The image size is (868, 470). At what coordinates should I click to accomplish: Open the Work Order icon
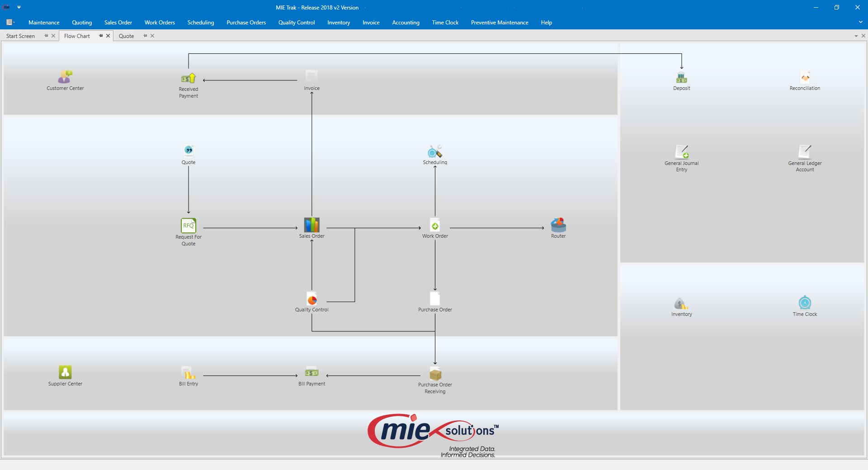pyautogui.click(x=435, y=226)
